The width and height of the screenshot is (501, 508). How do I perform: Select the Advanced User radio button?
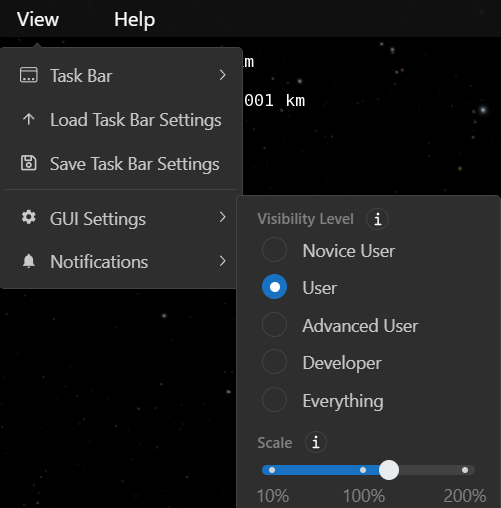(x=274, y=324)
